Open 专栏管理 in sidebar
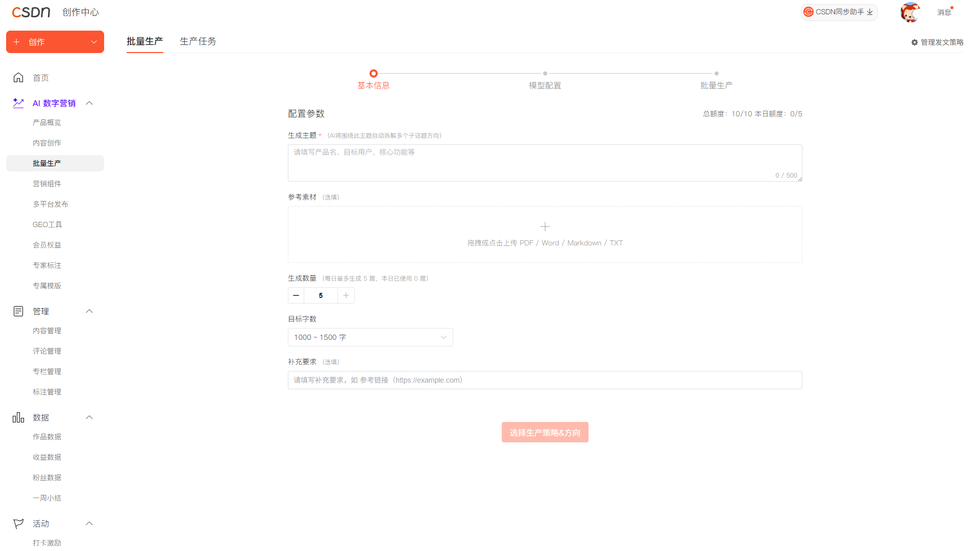This screenshot has height=551, width=980. click(47, 371)
